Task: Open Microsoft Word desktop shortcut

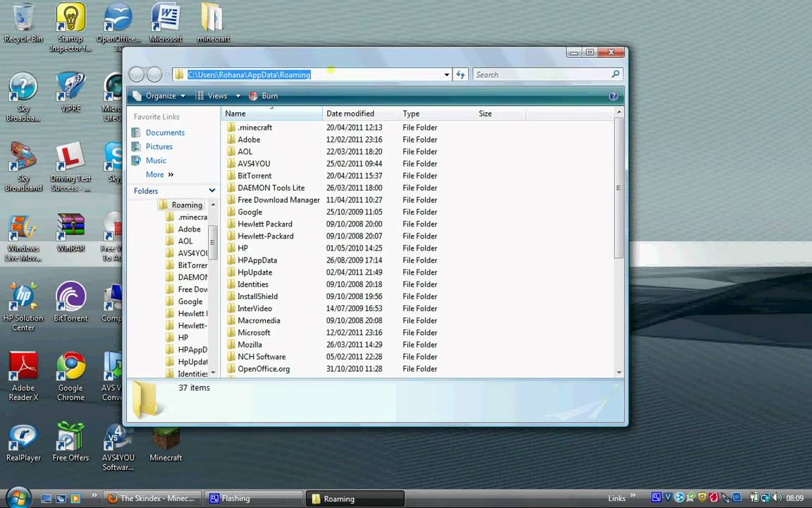Action: [x=166, y=23]
